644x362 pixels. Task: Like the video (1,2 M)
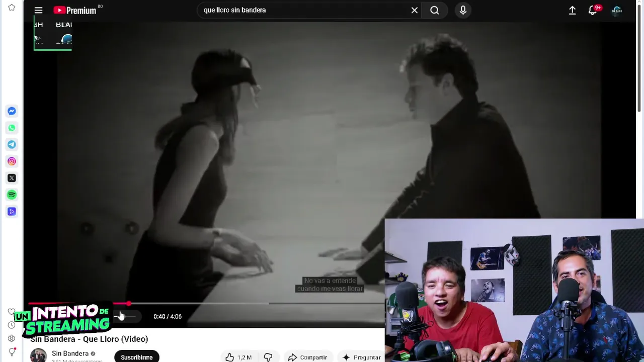[x=239, y=357]
